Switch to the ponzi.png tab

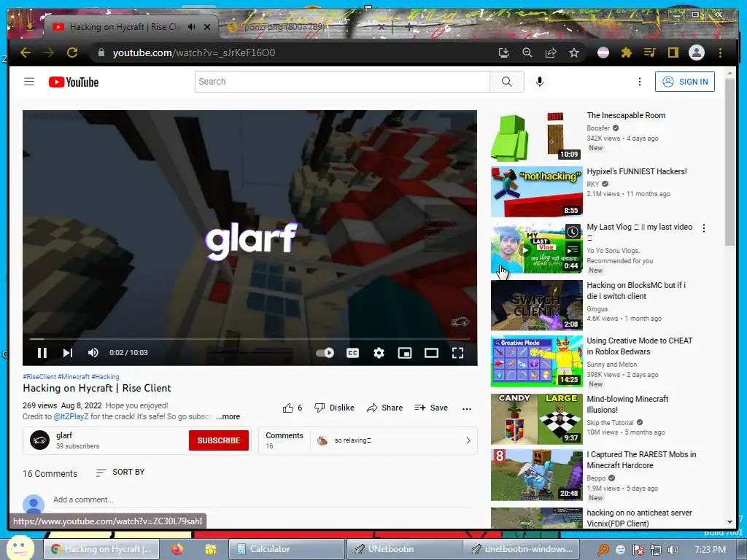click(x=285, y=27)
